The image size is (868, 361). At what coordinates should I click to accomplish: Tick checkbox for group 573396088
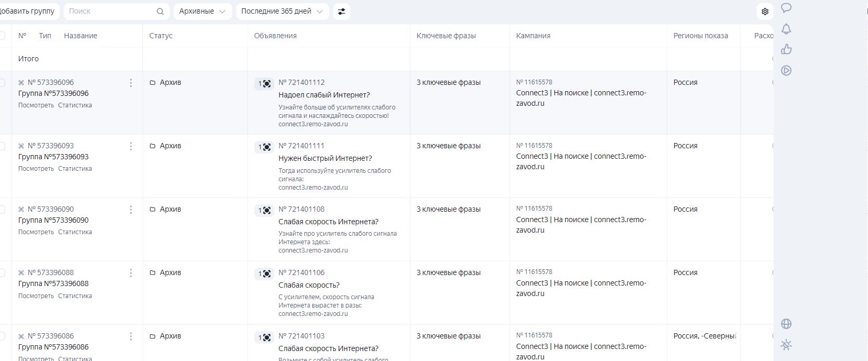click(x=2, y=273)
